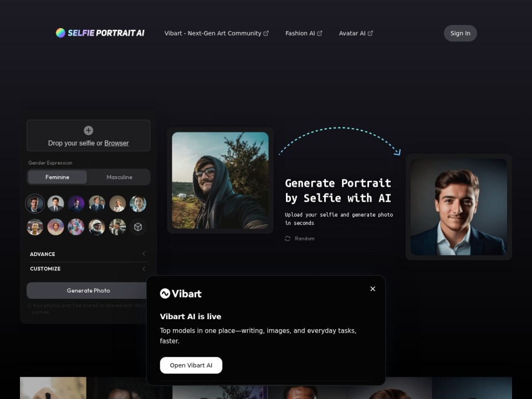Click the Selfie Portrait AI logo

(100, 33)
